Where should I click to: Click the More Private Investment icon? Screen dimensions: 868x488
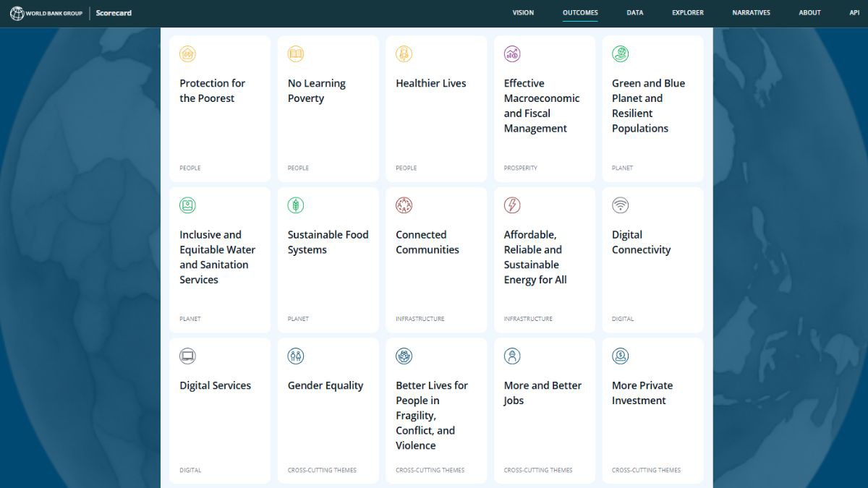click(621, 356)
